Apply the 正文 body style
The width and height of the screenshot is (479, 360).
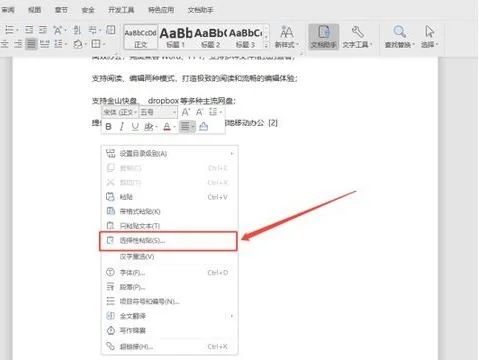(x=141, y=37)
